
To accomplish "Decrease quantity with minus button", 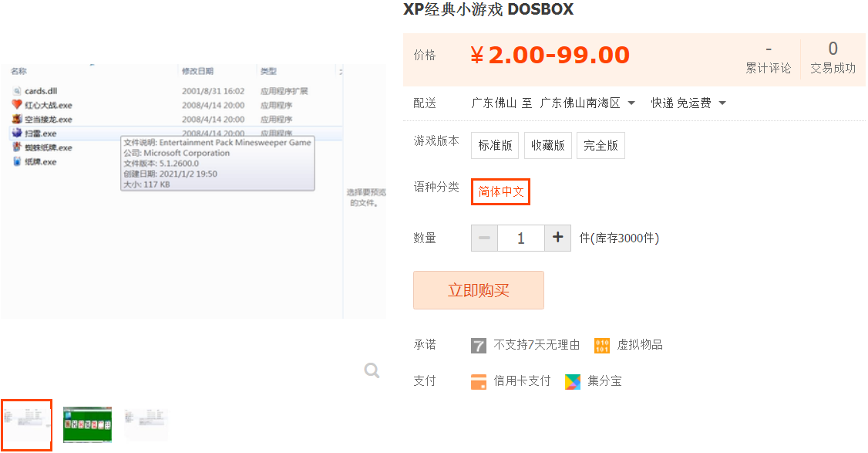I will click(484, 238).
